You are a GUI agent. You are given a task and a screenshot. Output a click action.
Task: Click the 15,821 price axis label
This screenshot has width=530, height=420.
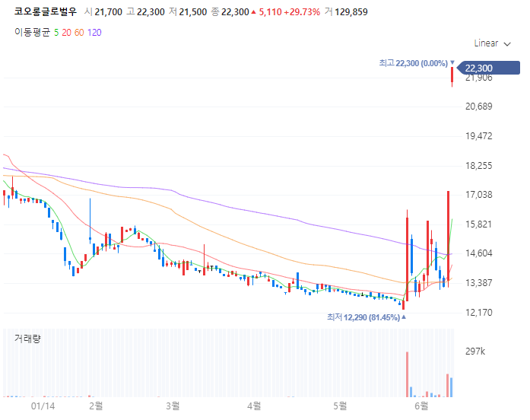coord(478,224)
